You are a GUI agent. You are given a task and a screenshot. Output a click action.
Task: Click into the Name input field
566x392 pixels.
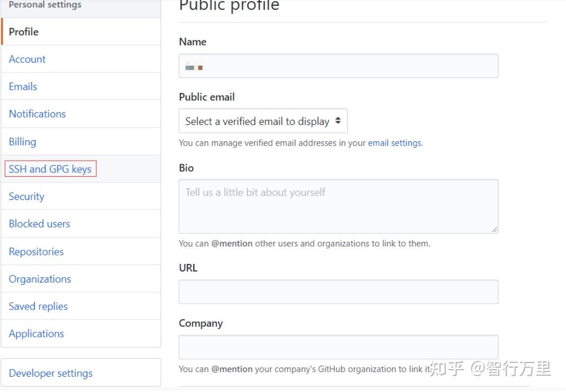click(x=338, y=66)
